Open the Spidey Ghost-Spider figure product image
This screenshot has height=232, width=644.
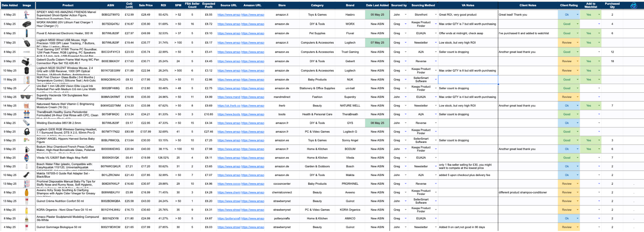(27, 15)
